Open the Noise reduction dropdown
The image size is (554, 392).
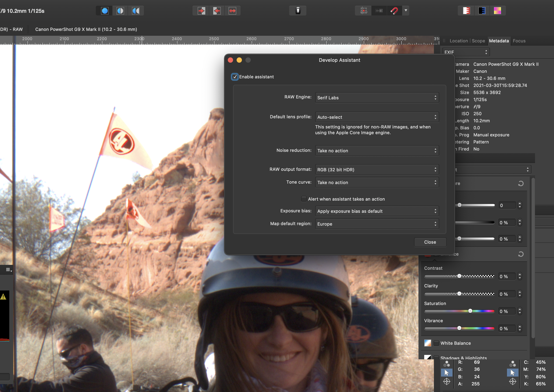click(377, 151)
